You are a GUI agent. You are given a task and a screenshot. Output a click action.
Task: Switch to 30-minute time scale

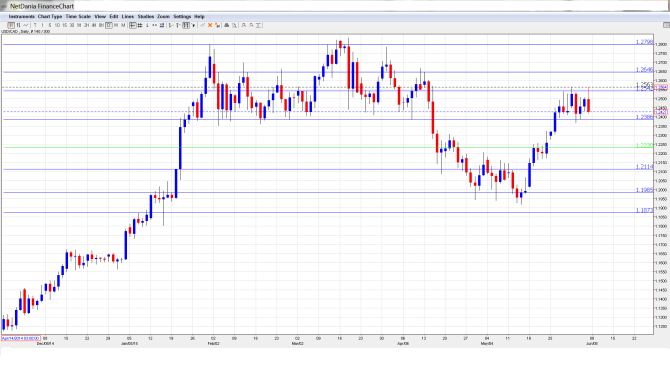pyautogui.click(x=72, y=26)
